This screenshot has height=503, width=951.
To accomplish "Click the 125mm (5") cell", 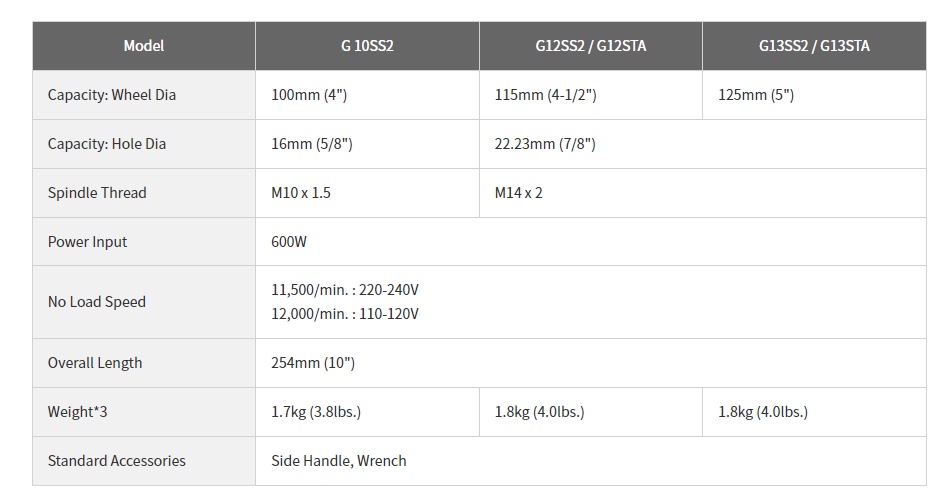I will 815,95.
